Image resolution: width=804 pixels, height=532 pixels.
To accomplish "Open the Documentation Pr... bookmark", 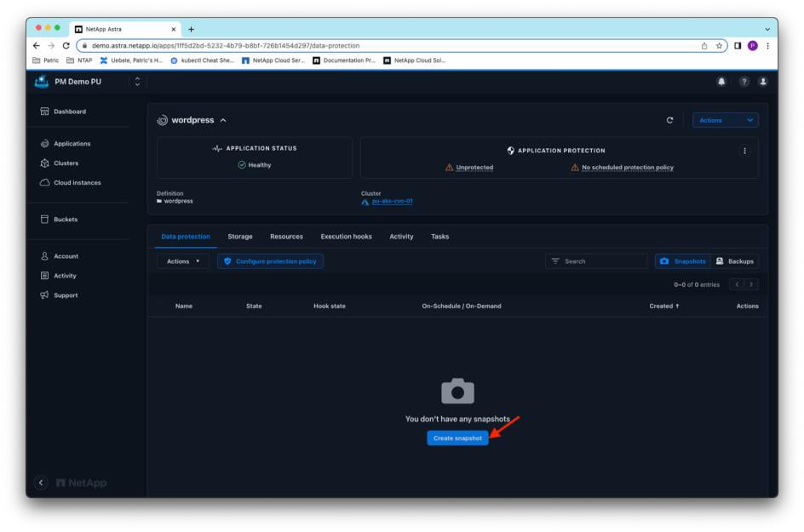I will pos(344,60).
